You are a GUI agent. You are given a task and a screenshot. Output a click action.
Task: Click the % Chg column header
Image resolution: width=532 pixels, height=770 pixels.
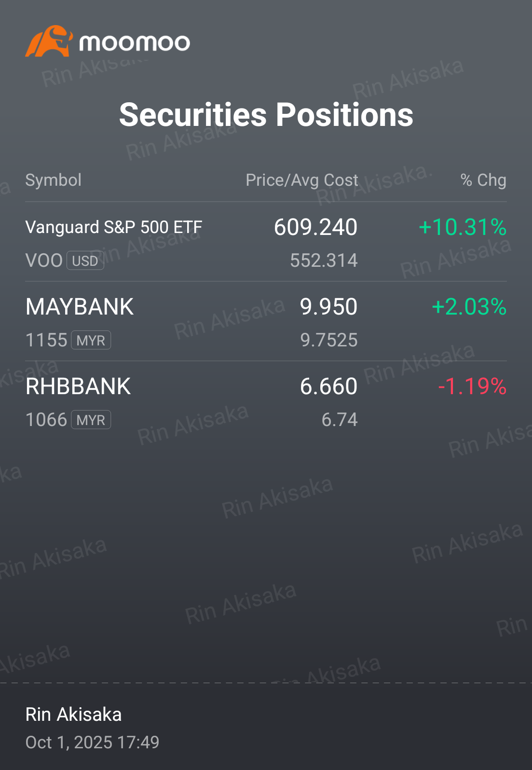pyautogui.click(x=483, y=180)
